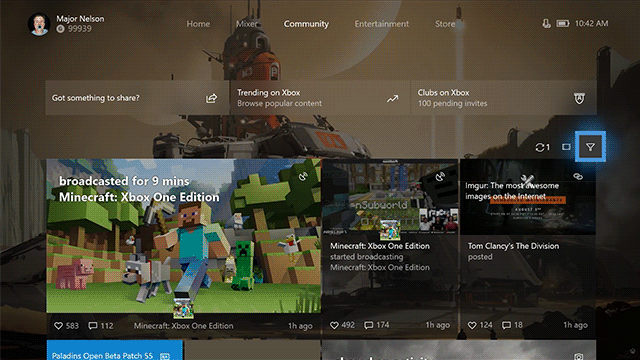The width and height of the screenshot is (640, 360).
Task: Toggle the feed layout view icon
Action: tap(566, 147)
